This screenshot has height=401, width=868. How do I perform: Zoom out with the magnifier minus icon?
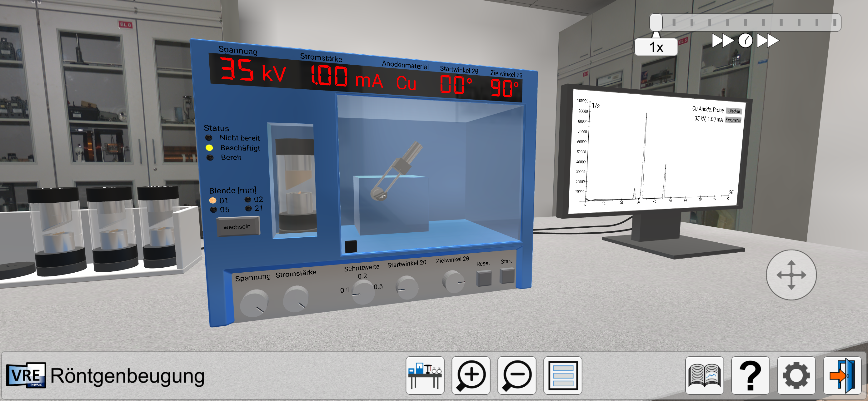pos(516,375)
